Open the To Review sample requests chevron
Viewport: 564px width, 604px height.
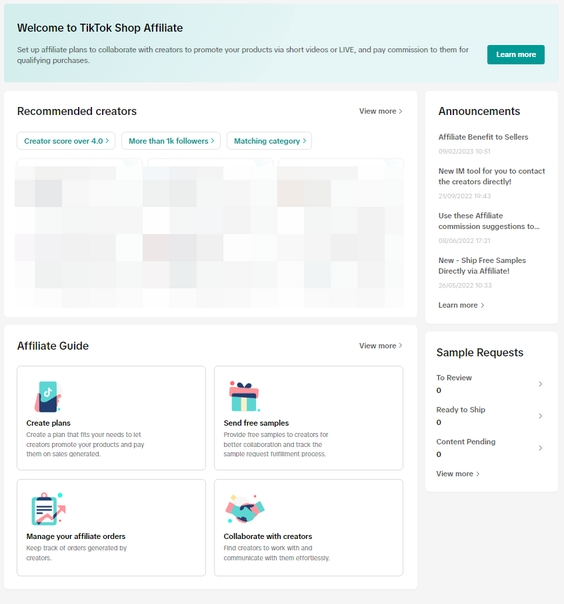click(x=540, y=384)
